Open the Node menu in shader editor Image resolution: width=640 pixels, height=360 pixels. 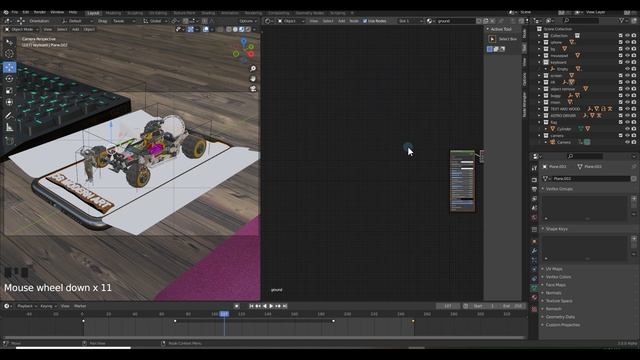[x=354, y=21]
